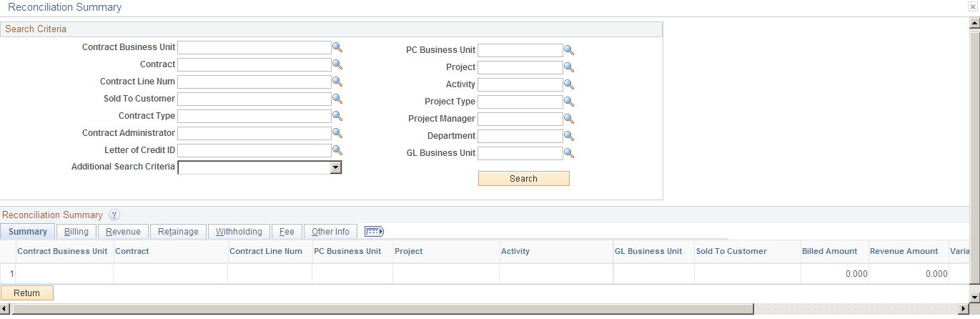980x319 pixels.
Task: Open the Project Manager lookup icon
Action: (x=569, y=119)
